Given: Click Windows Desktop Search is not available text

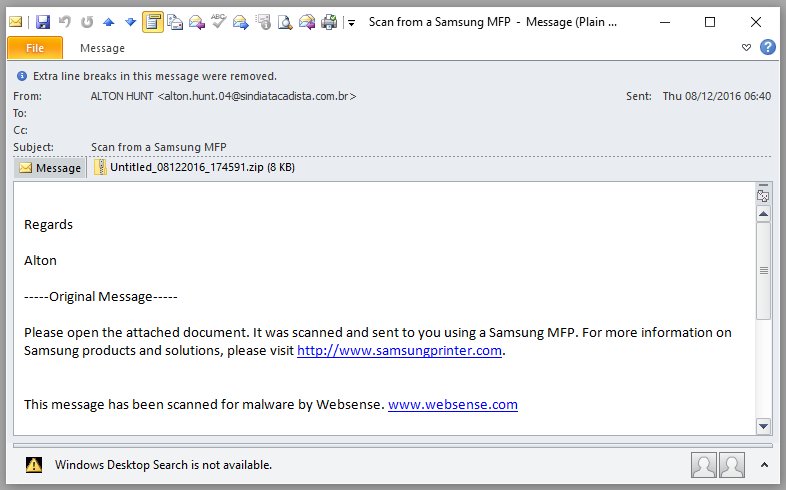Looking at the screenshot, I should (163, 465).
